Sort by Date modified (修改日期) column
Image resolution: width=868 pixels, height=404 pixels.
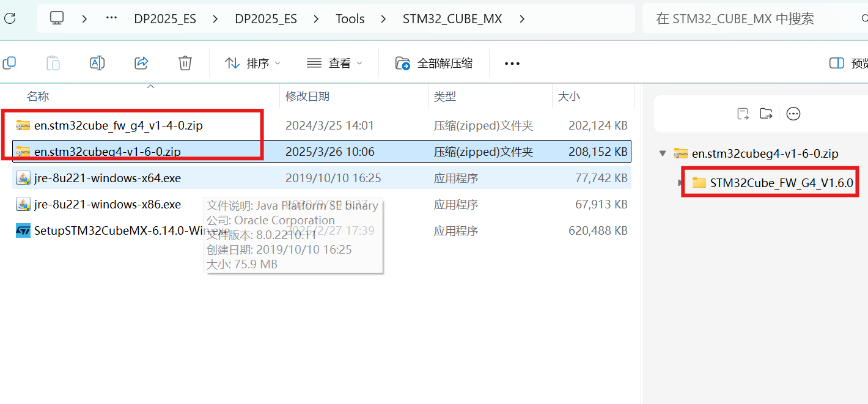click(307, 96)
